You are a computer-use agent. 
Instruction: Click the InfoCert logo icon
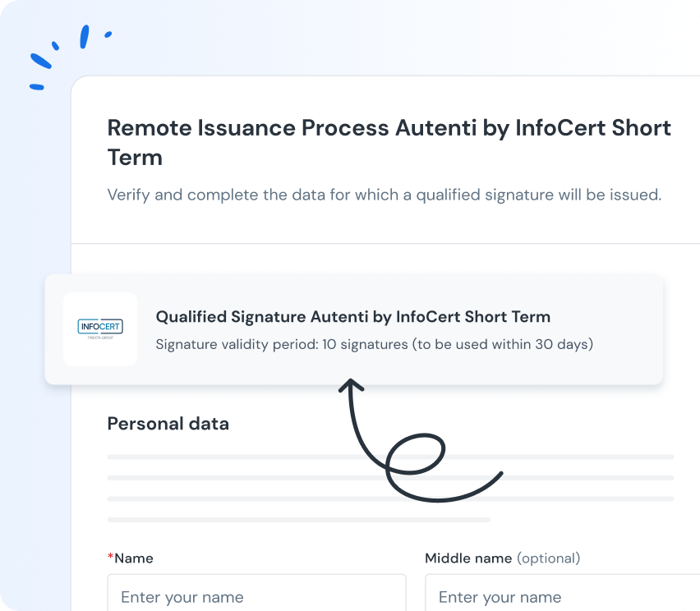coord(100,329)
